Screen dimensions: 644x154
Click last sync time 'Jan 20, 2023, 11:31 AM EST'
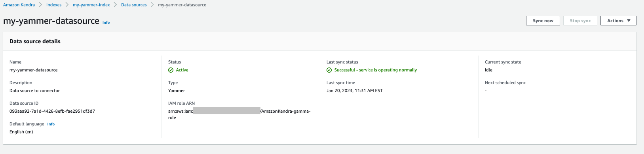355,90
